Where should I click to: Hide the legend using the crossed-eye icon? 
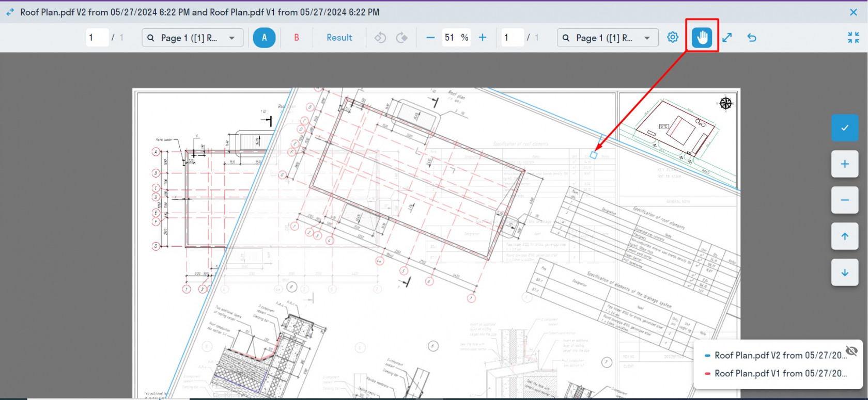pos(851,351)
